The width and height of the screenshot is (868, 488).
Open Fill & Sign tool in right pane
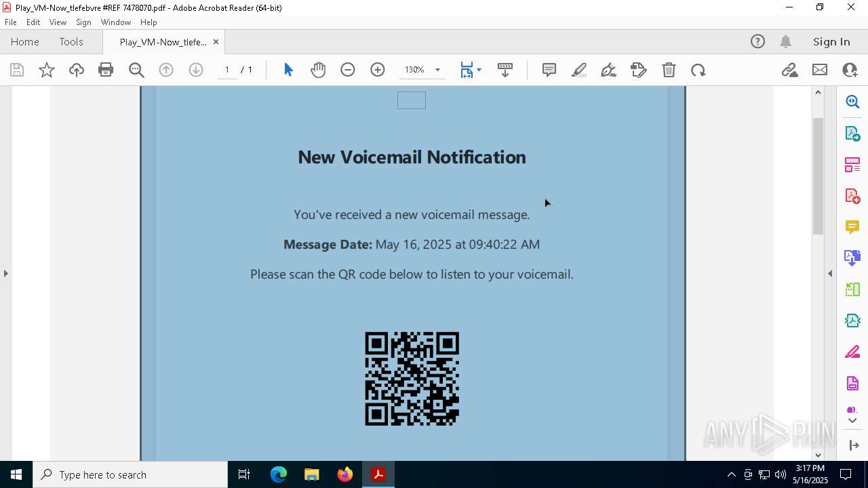coord(852,352)
